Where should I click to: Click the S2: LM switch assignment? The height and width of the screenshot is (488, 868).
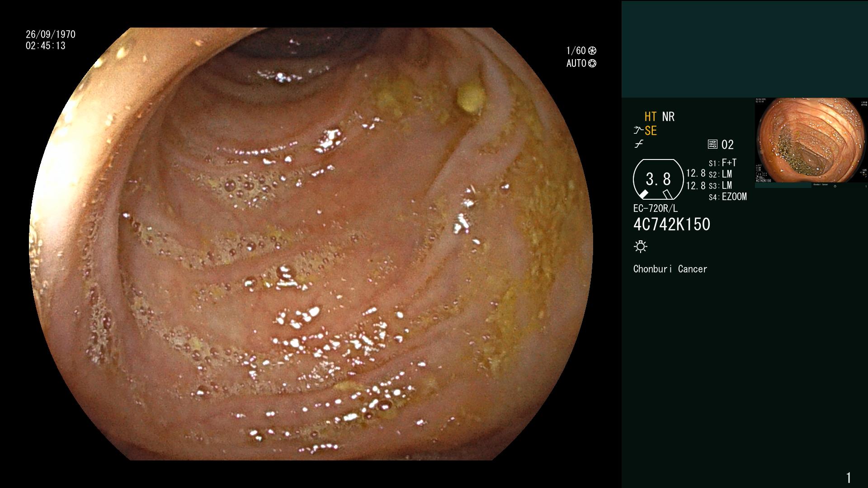point(720,174)
